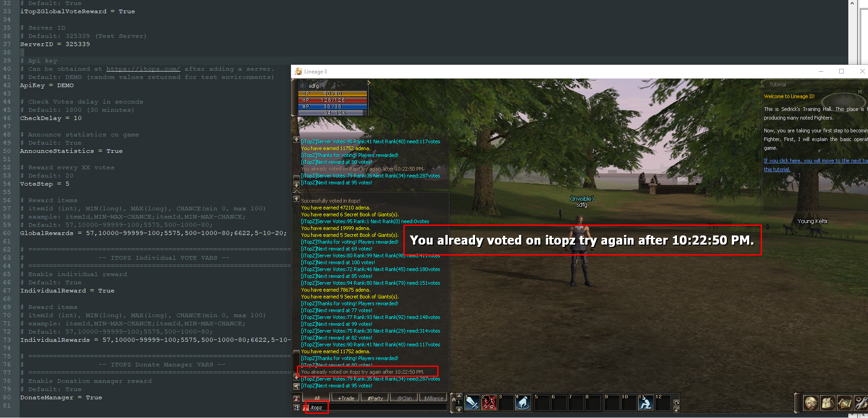Click the sdfg name in the status window

click(314, 86)
